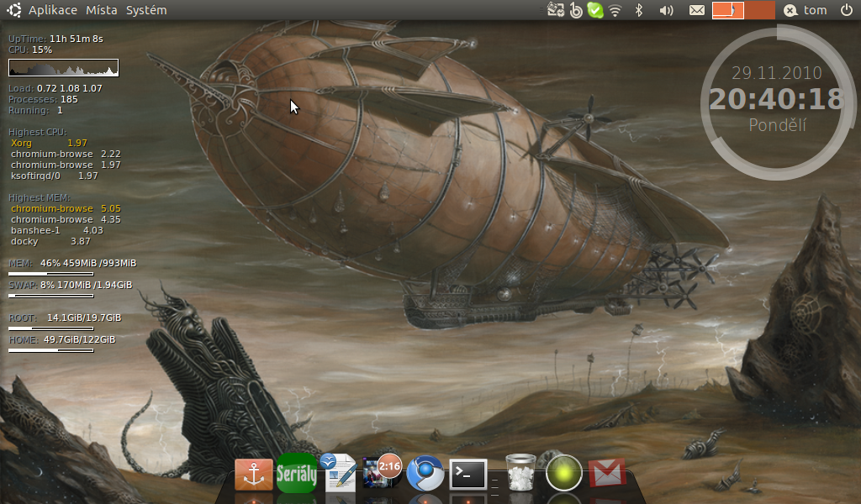Open the Terminal from the dock

(467, 474)
